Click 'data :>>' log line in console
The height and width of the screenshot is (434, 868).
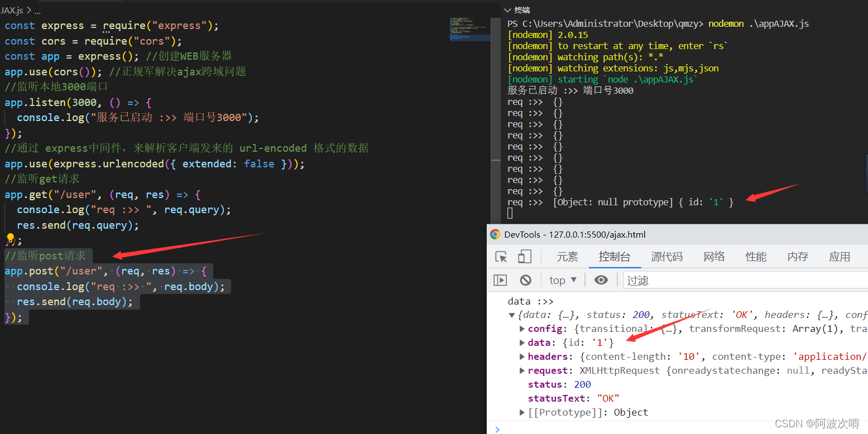(531, 301)
